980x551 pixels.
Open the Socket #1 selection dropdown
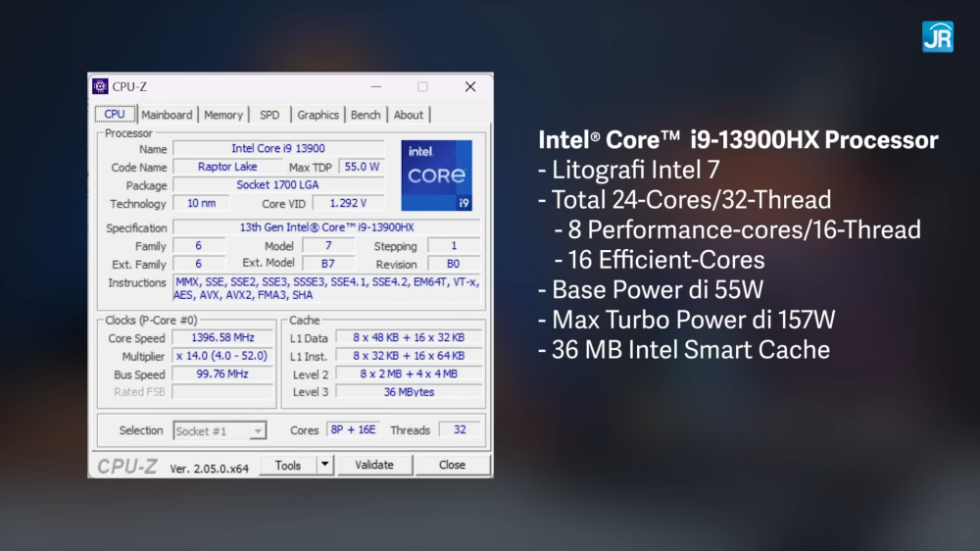220,430
